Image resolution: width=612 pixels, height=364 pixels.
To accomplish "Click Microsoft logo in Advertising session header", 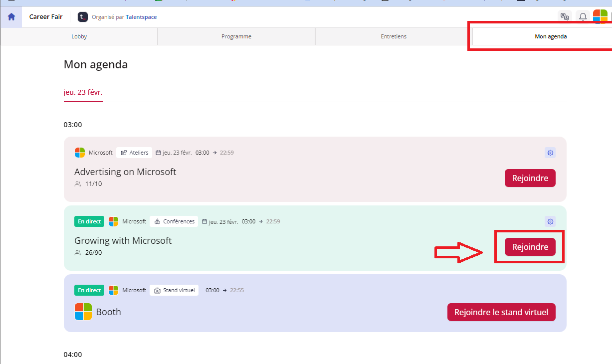I will [80, 153].
